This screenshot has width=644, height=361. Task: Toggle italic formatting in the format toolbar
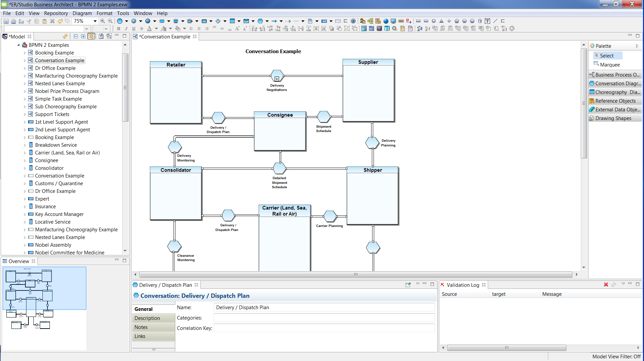point(126,28)
